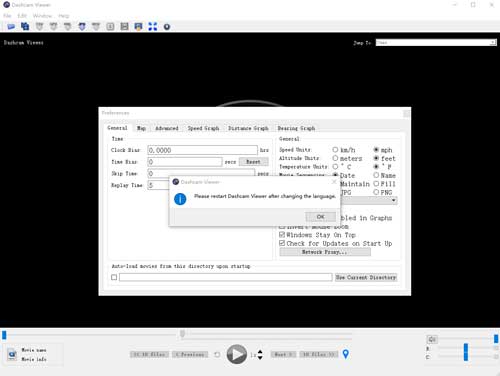
Task: Click the Previous file button
Action: pyautogui.click(x=190, y=354)
